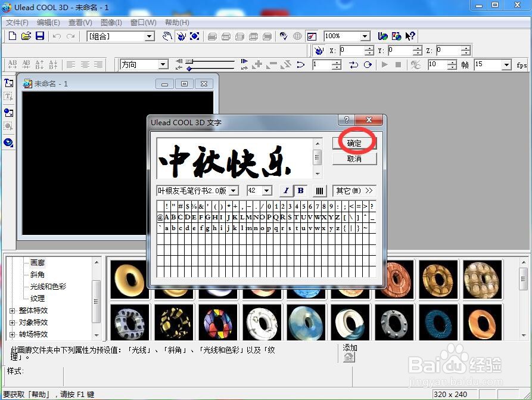This screenshot has width=532, height=400.
Task: Open the [组合] object list dropdown
Action: pos(149,36)
